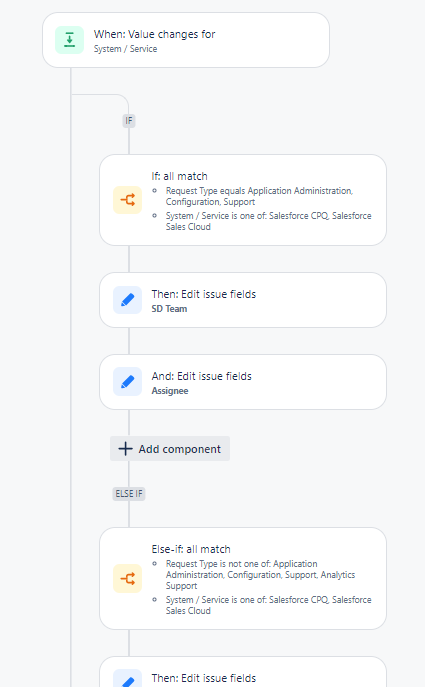Viewport: 425px width, 687px height.
Task: Click the ELSE IF branch label
Action: (129, 494)
